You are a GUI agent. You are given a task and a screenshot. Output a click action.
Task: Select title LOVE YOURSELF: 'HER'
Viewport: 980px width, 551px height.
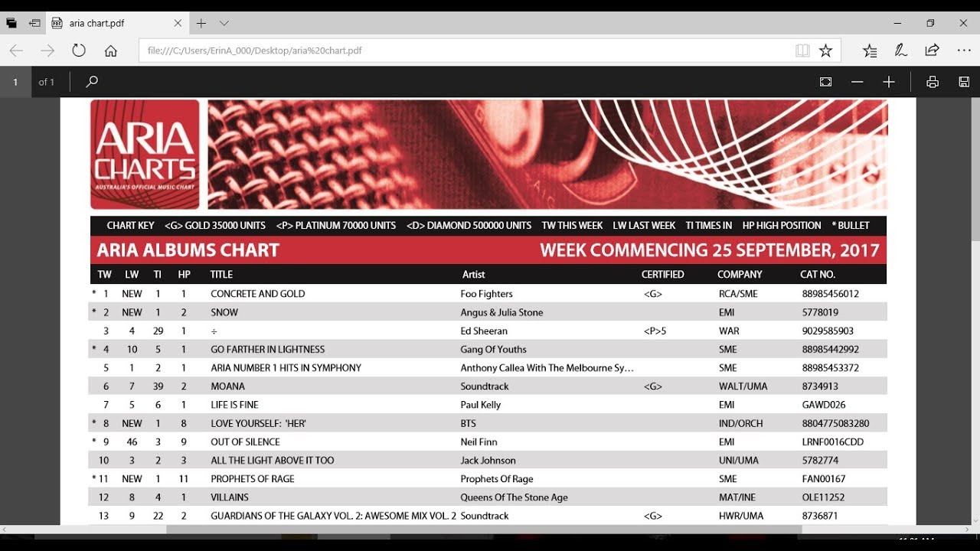(259, 423)
